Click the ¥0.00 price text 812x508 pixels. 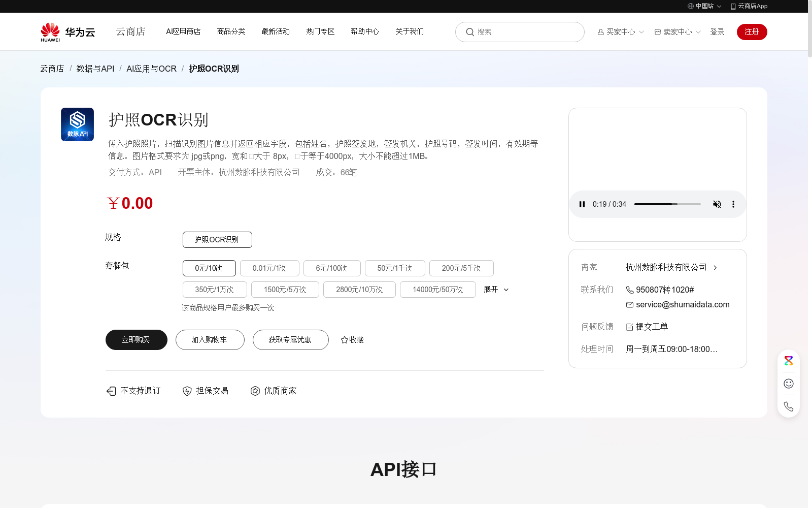130,203
